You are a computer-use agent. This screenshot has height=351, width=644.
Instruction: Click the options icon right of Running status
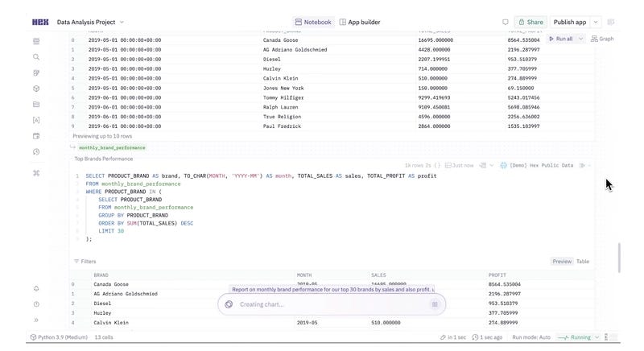point(606,337)
